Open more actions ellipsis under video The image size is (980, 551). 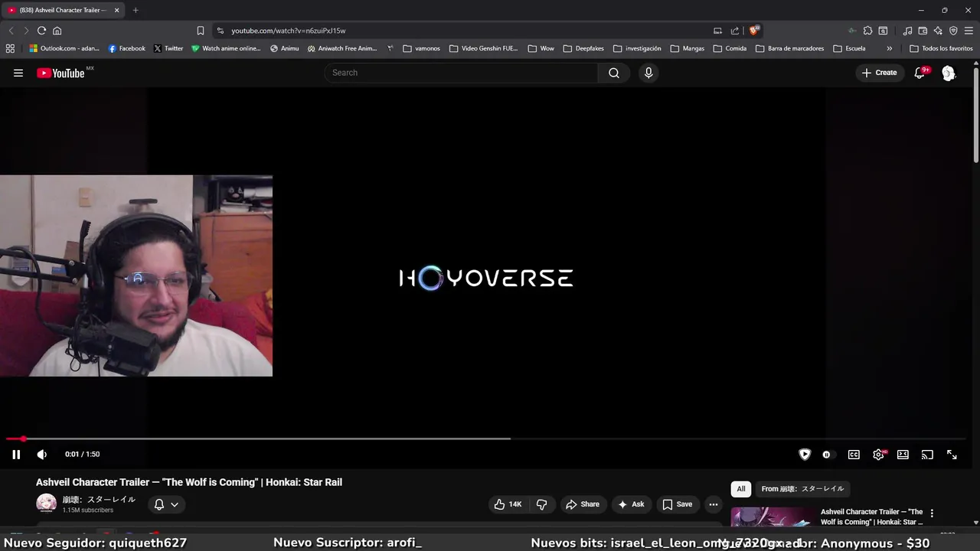714,504
